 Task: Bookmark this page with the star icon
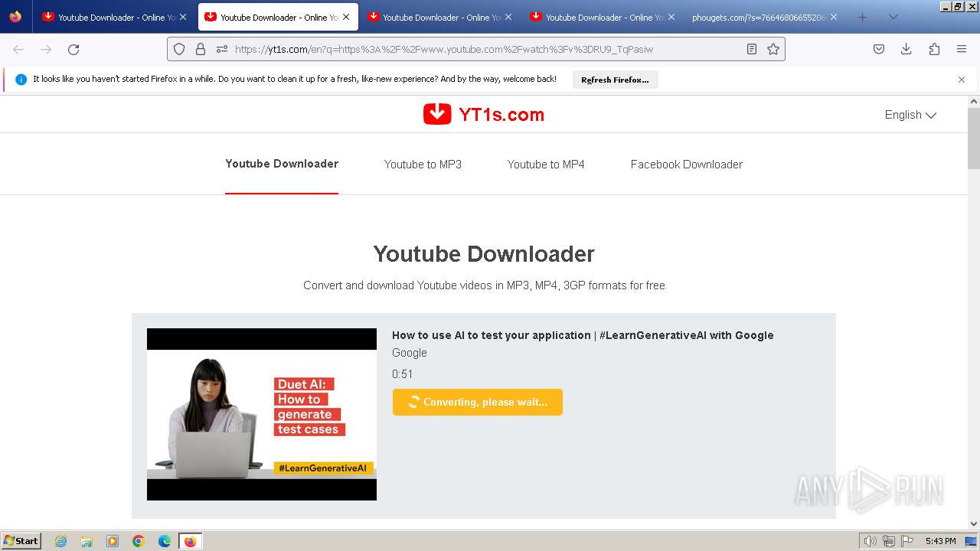(x=773, y=49)
